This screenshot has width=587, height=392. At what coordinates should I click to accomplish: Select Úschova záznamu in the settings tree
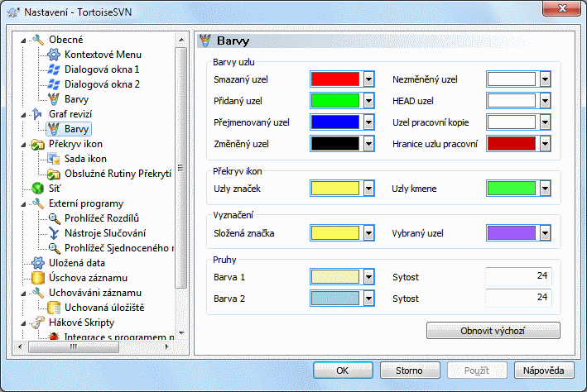[88, 278]
